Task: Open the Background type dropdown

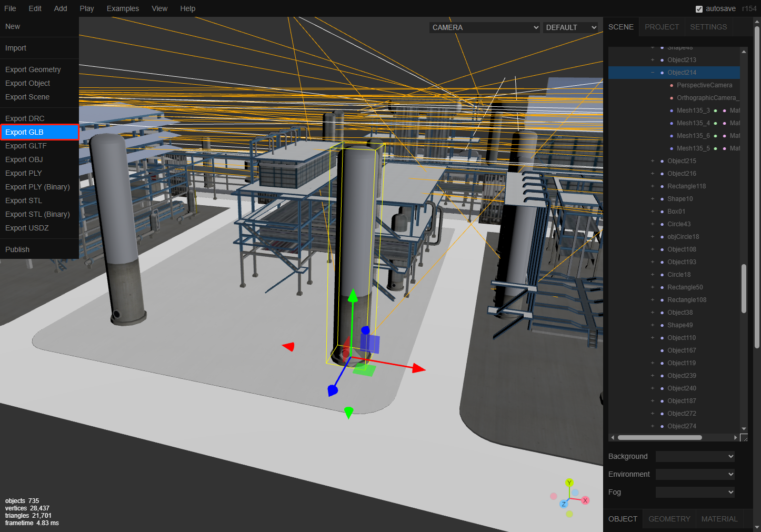Action: (695, 456)
